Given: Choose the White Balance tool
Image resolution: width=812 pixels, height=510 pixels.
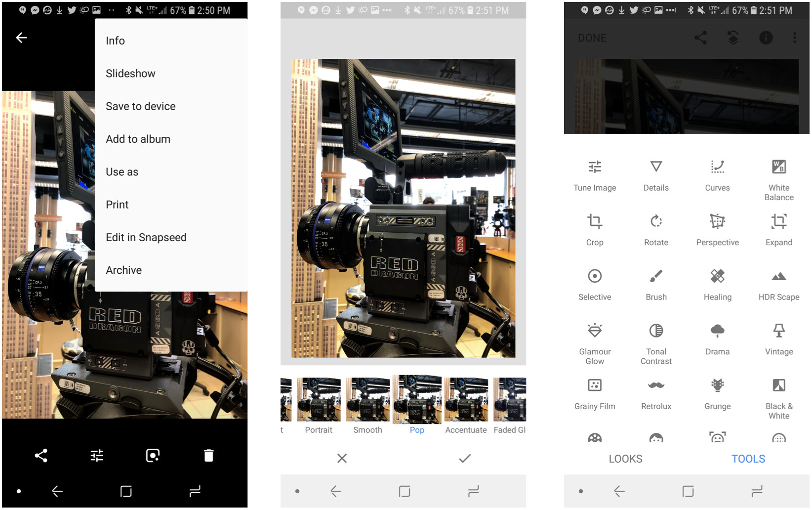Looking at the screenshot, I should pyautogui.click(x=779, y=180).
